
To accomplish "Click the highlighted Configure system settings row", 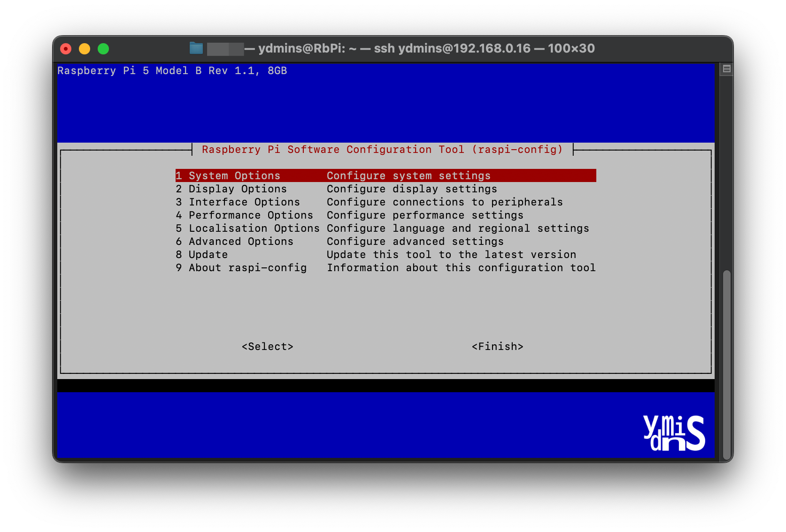I will pyautogui.click(x=408, y=175).
